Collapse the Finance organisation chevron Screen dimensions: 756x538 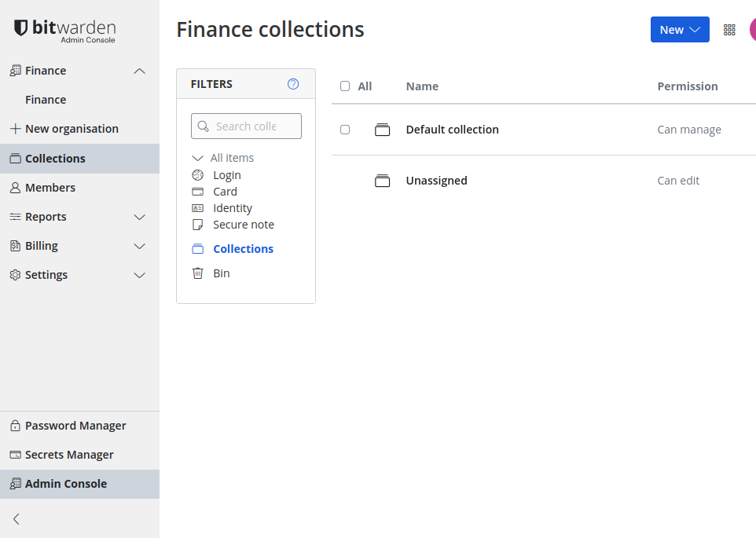(139, 71)
